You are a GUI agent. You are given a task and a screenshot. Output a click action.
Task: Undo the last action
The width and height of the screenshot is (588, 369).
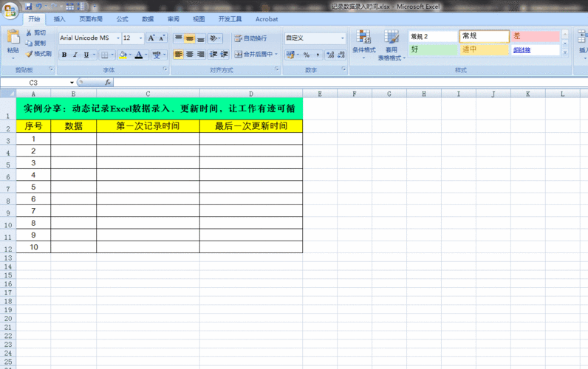click(x=38, y=7)
